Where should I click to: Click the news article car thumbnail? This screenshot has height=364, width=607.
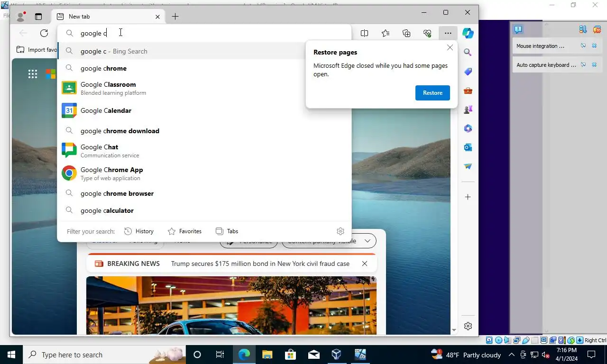pyautogui.click(x=231, y=306)
